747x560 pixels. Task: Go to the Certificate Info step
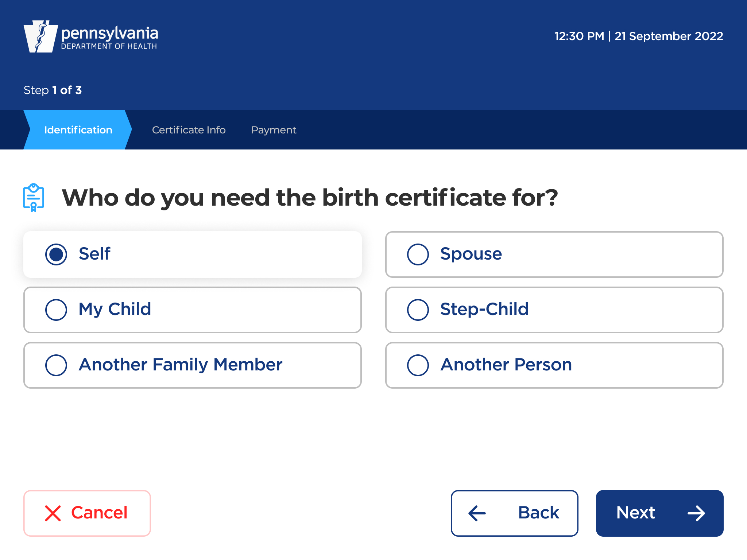pyautogui.click(x=189, y=130)
